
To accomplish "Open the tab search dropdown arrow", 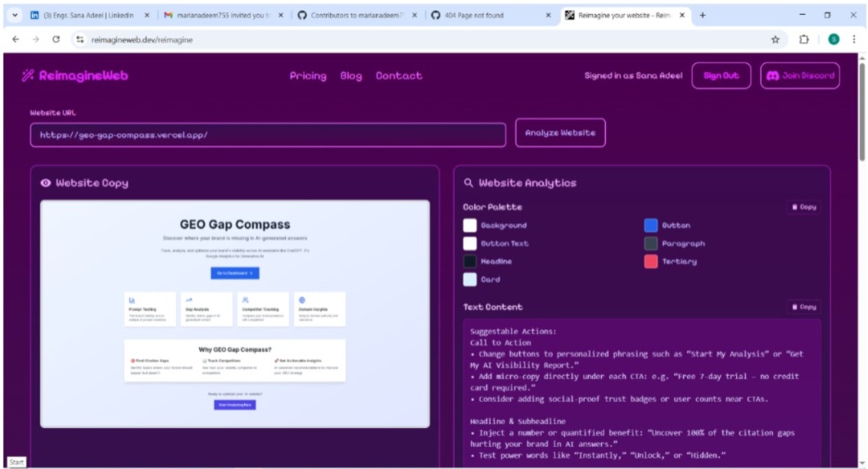I will tap(15, 15).
